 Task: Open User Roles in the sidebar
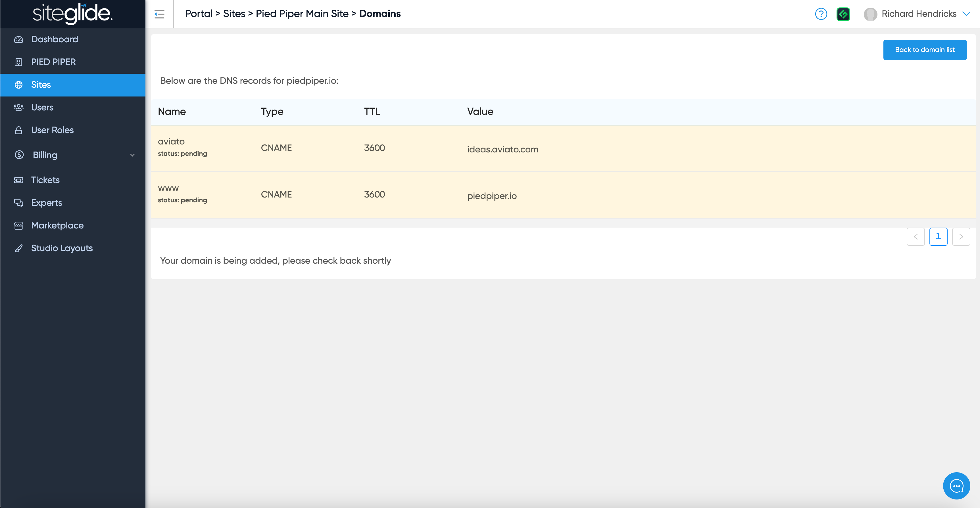73,130
